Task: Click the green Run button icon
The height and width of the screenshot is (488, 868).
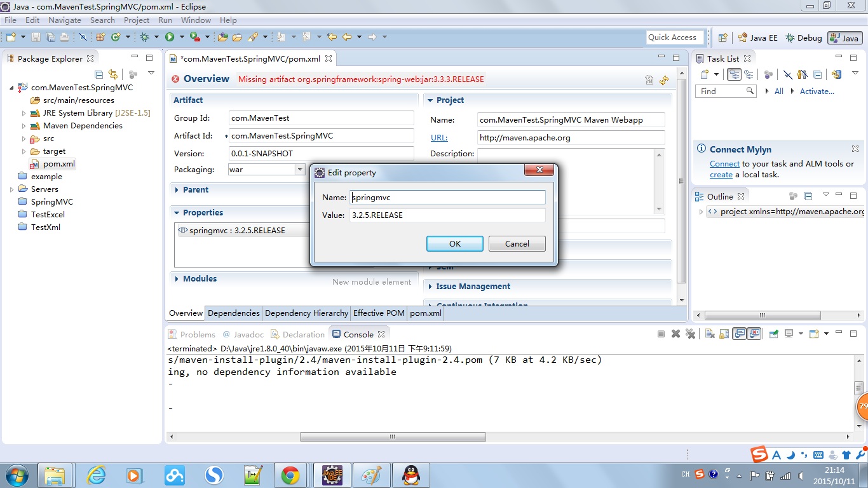Action: click(170, 37)
